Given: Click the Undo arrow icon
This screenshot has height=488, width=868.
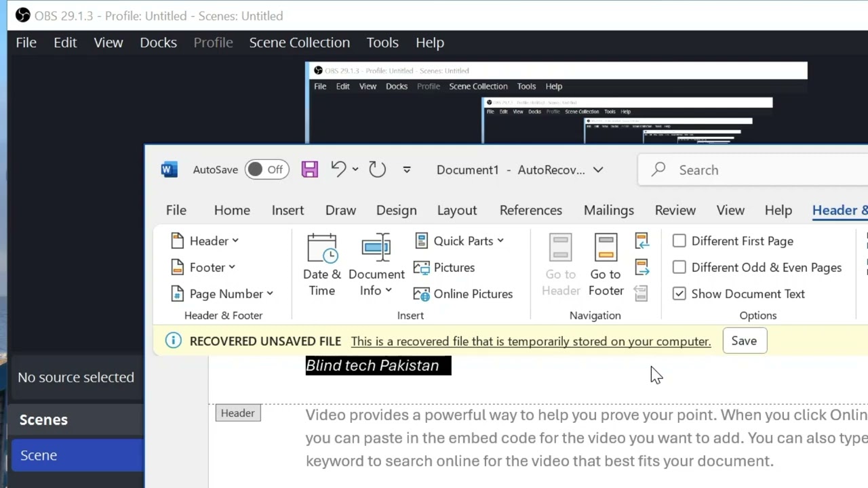Looking at the screenshot, I should click(338, 169).
